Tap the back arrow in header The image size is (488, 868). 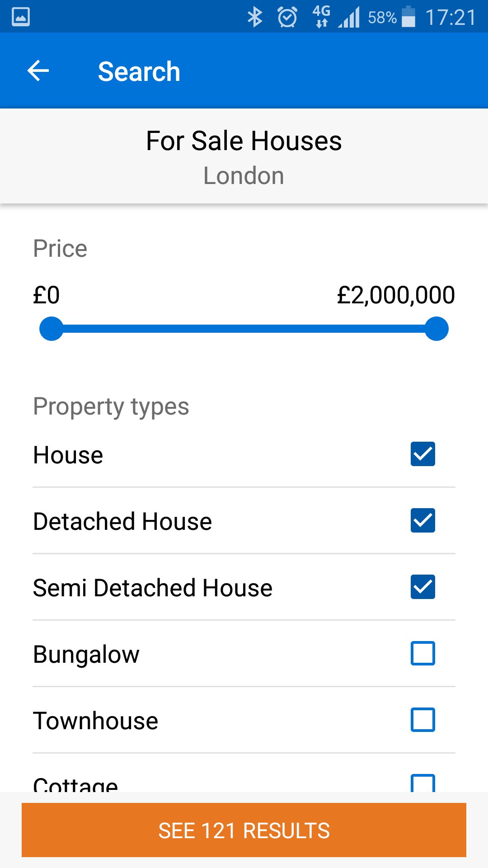coord(38,71)
